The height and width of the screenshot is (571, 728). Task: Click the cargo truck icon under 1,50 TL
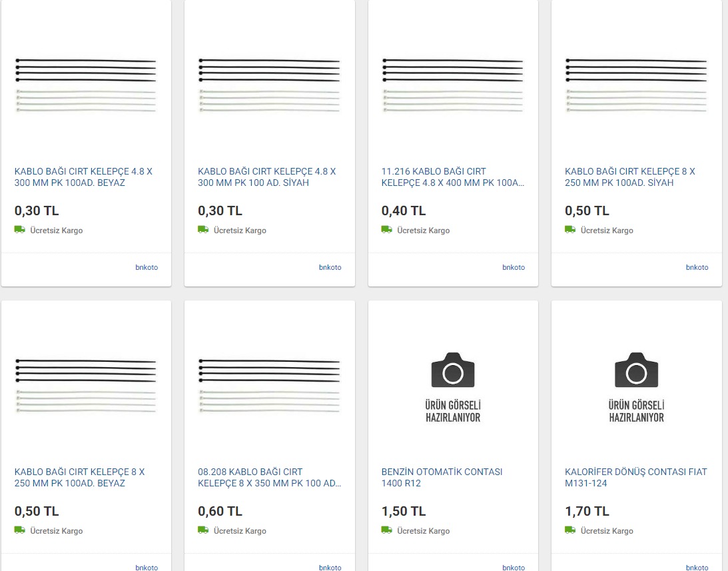(x=386, y=530)
